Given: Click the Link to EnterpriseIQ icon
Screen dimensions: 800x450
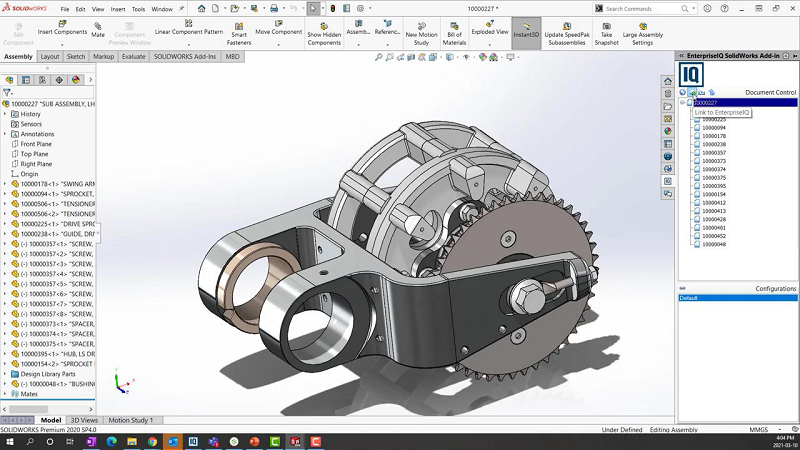Looking at the screenshot, I should (x=692, y=92).
